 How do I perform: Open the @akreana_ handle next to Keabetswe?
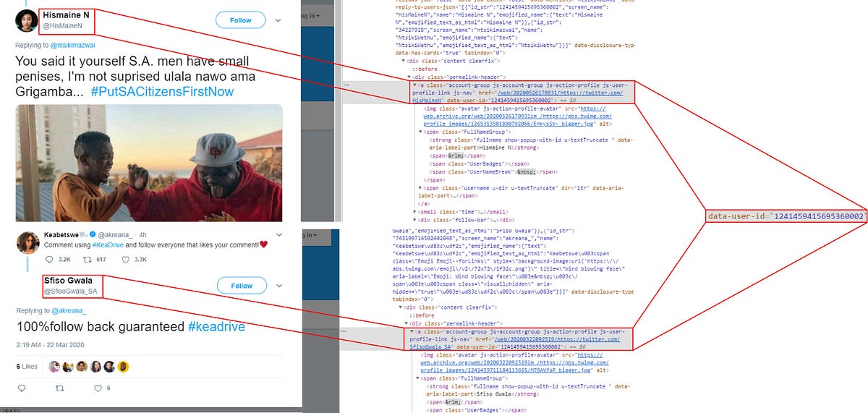(x=115, y=234)
